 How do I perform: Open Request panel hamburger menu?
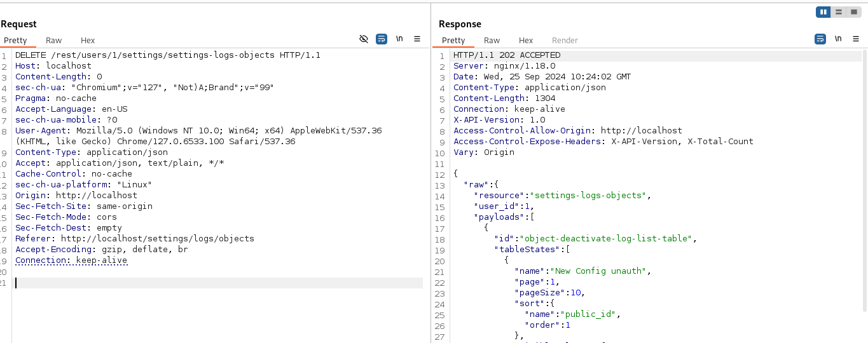coord(417,39)
